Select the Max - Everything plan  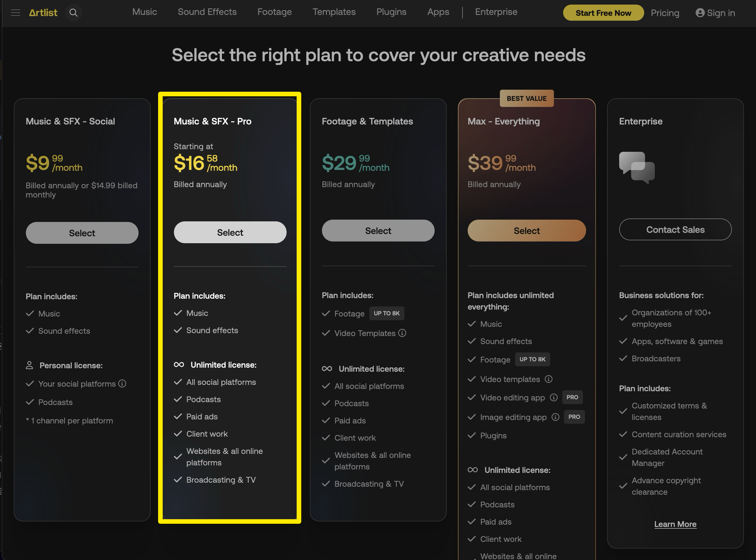click(526, 231)
